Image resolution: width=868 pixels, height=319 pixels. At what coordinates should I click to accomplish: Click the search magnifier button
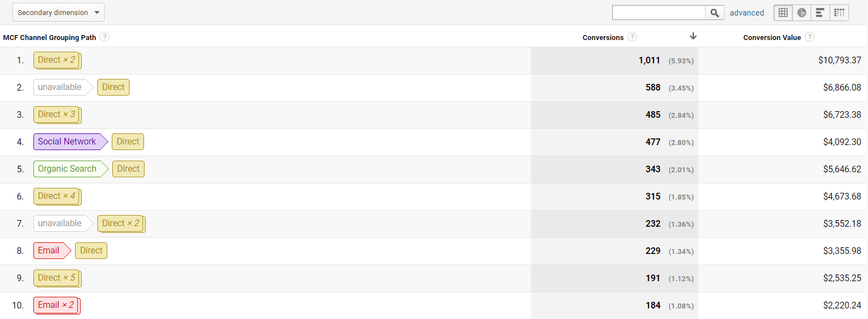[715, 13]
